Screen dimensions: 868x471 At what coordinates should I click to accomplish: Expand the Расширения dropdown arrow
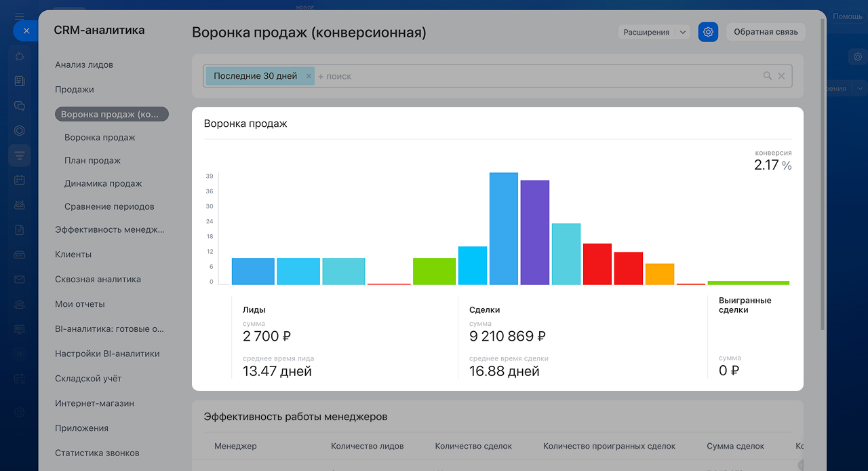pos(683,32)
